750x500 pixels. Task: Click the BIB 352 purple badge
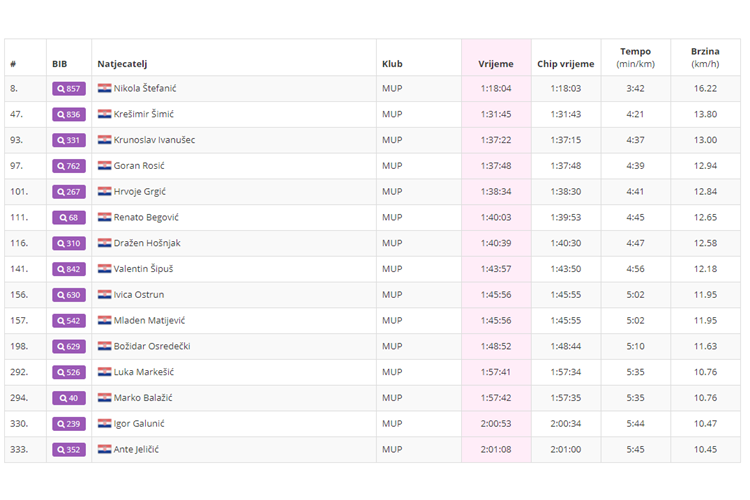coord(69,450)
